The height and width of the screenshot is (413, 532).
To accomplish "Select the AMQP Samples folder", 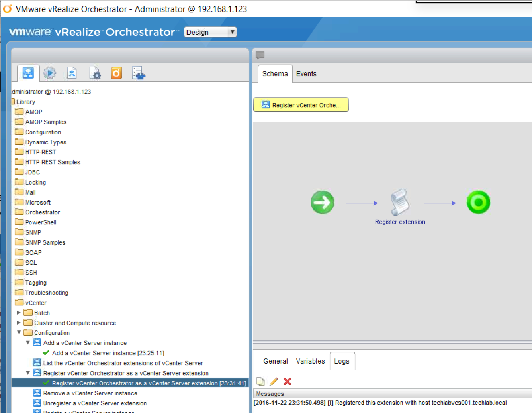I will coord(46,122).
